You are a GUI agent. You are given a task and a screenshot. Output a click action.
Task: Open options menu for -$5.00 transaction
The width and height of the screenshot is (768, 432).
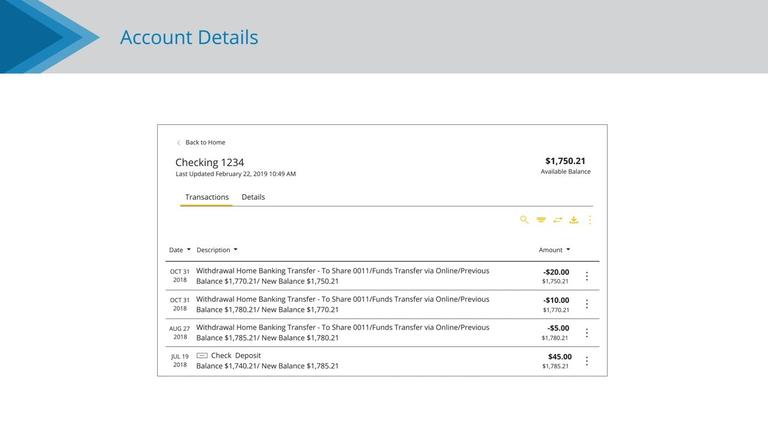pos(587,333)
